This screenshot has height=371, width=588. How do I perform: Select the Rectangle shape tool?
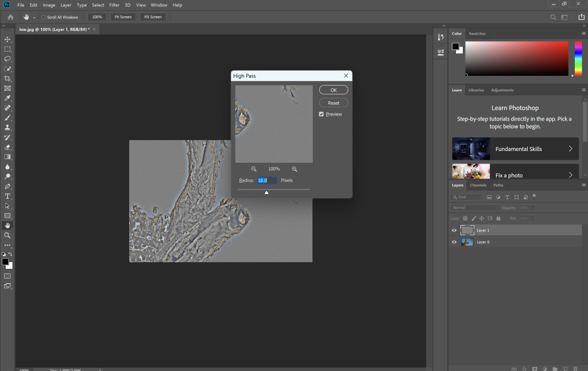(7, 215)
